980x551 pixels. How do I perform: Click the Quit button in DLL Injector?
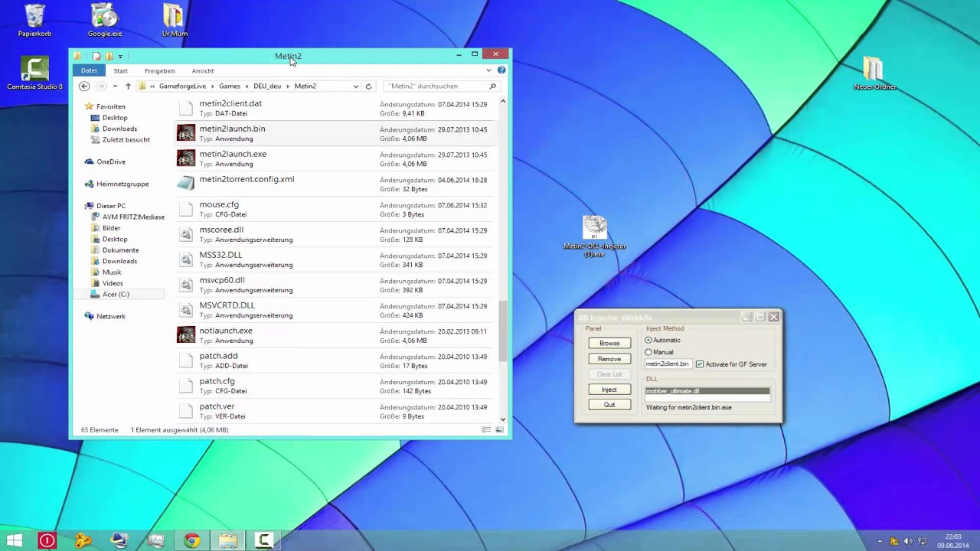609,405
